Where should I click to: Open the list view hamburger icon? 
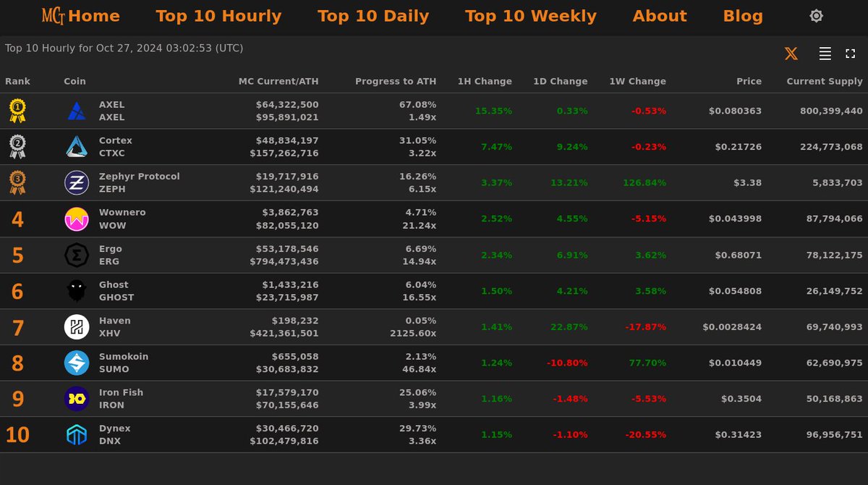tap(825, 54)
